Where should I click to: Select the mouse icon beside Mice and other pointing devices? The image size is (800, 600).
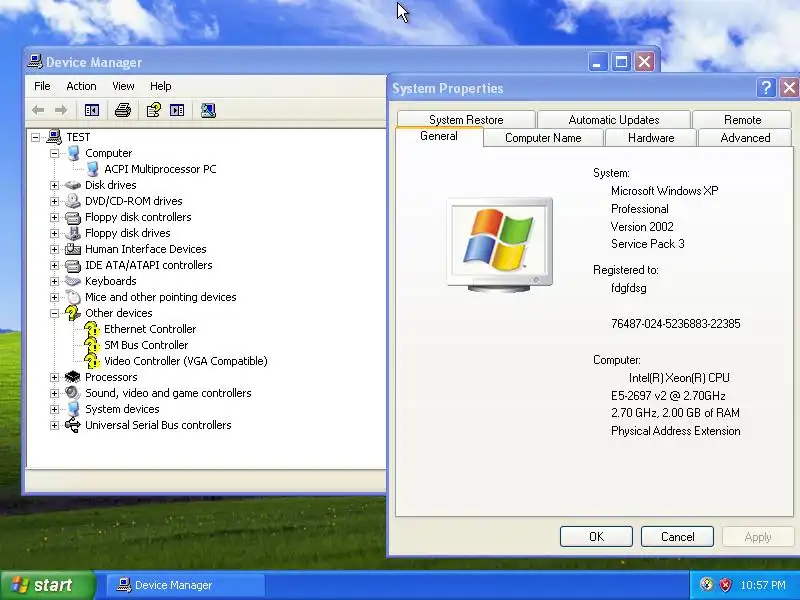pos(73,297)
